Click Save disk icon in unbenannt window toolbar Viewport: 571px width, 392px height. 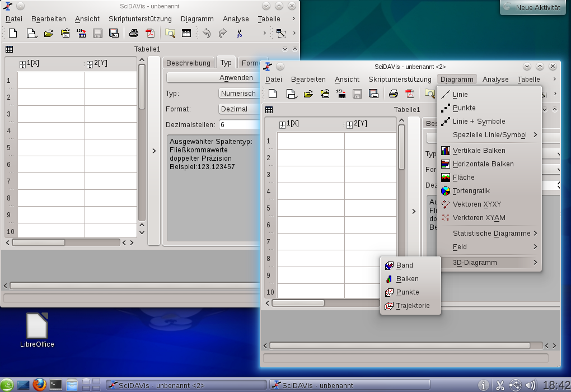click(97, 33)
